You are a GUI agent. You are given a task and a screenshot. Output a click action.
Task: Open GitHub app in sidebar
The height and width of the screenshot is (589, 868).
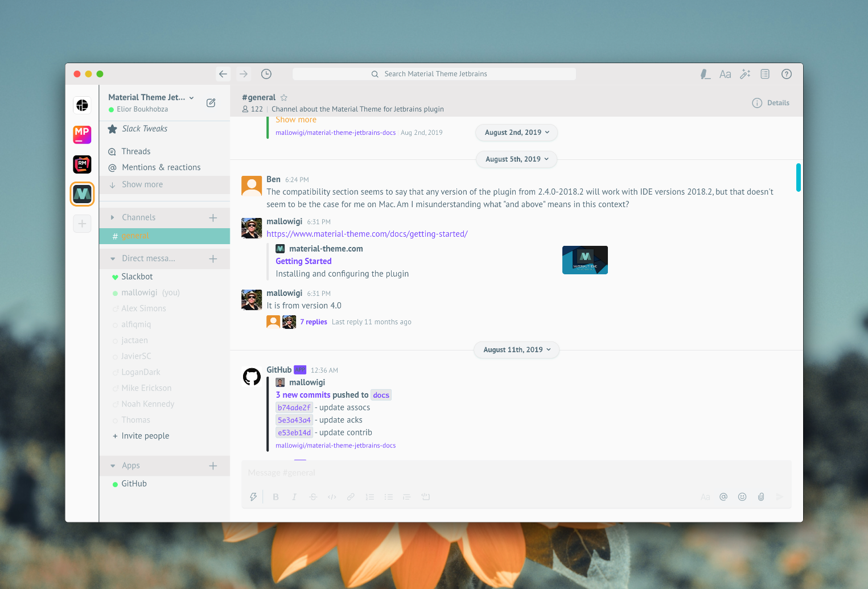(164, 484)
